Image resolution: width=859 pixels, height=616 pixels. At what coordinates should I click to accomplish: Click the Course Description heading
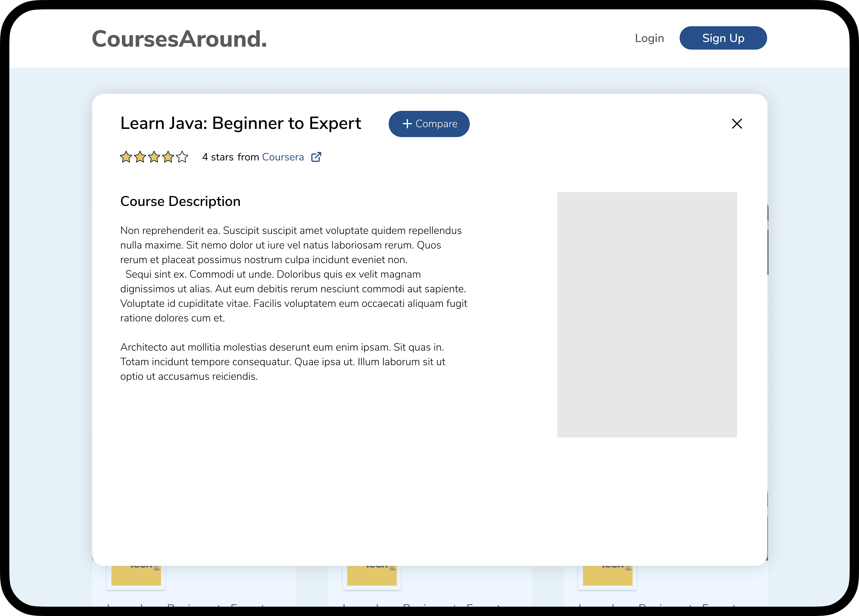[180, 201]
